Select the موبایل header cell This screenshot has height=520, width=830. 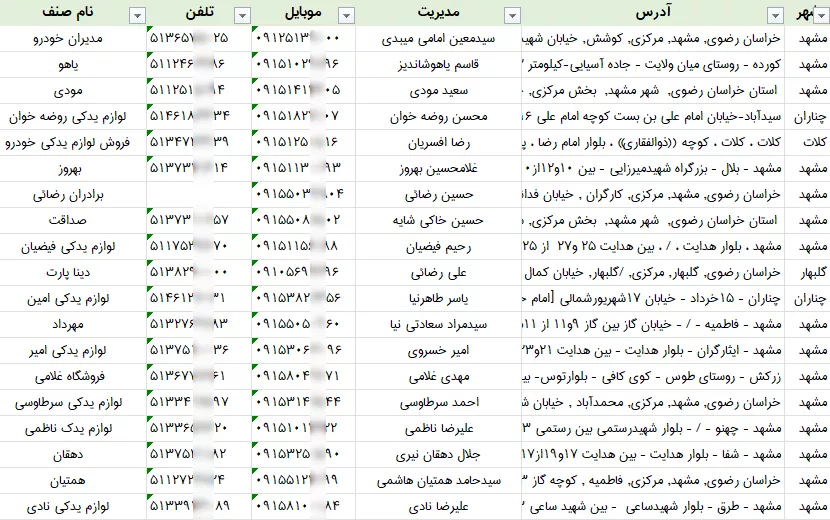click(x=304, y=13)
